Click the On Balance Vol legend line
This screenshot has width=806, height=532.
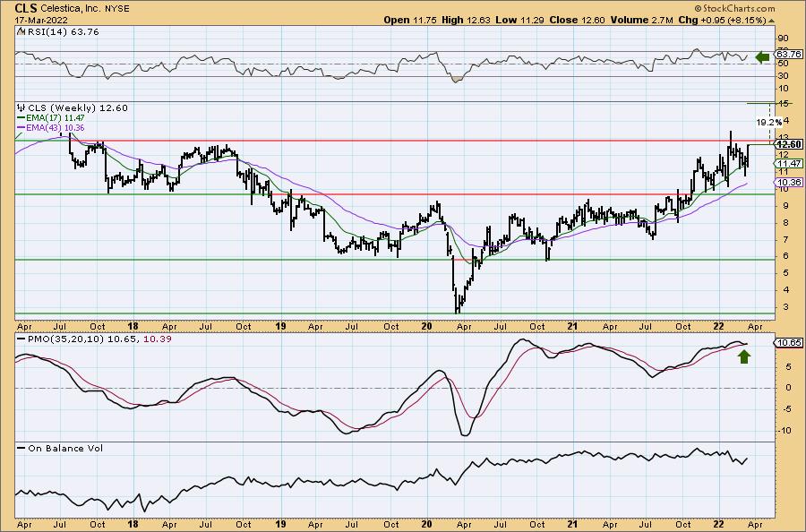[21, 448]
